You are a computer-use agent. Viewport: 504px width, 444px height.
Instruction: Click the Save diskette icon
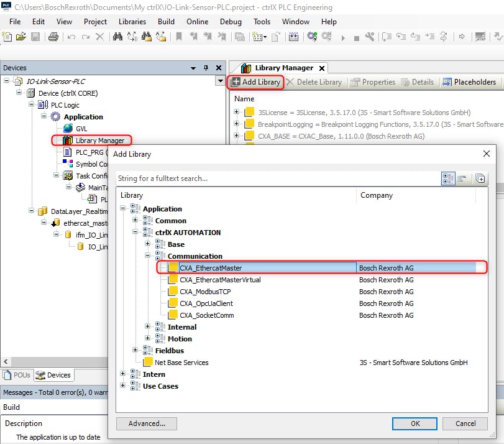[x=35, y=37]
